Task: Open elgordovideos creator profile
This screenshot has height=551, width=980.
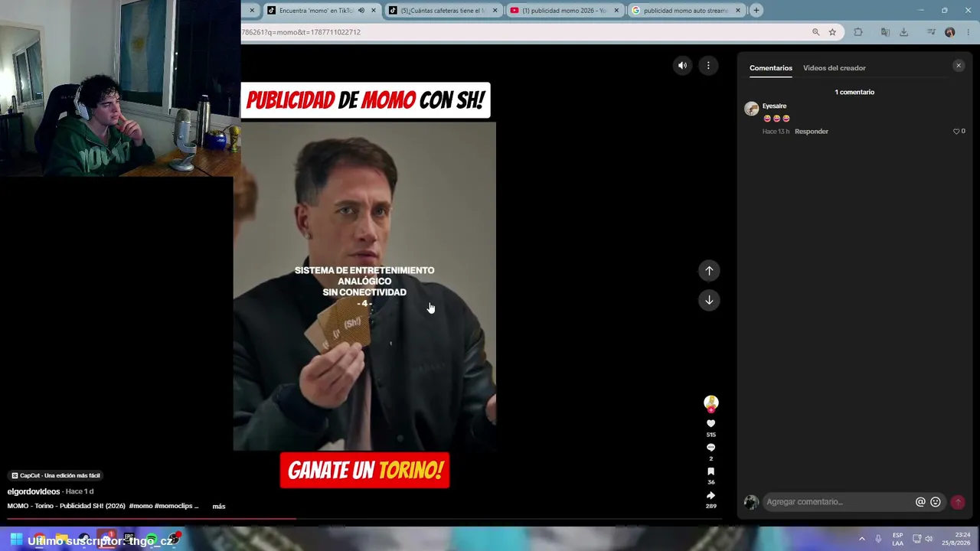Action: (x=33, y=491)
